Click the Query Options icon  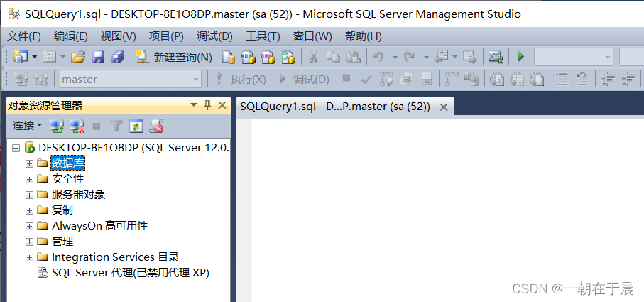point(407,79)
